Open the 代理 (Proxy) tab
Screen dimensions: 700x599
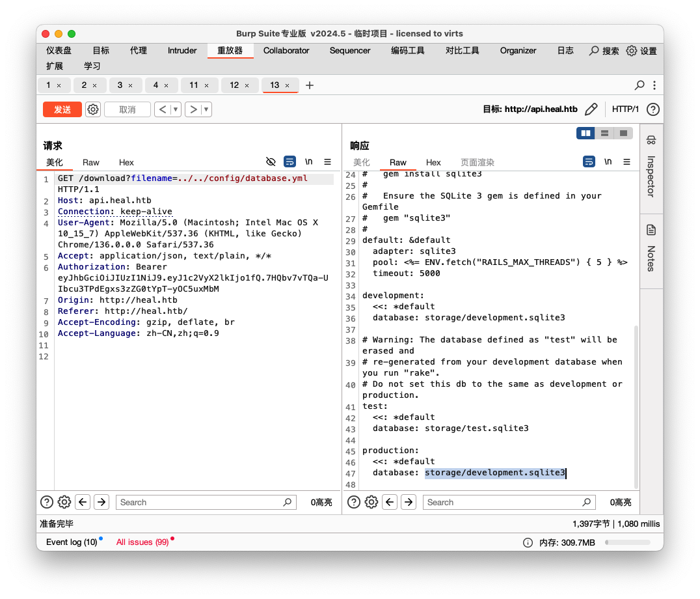(138, 51)
